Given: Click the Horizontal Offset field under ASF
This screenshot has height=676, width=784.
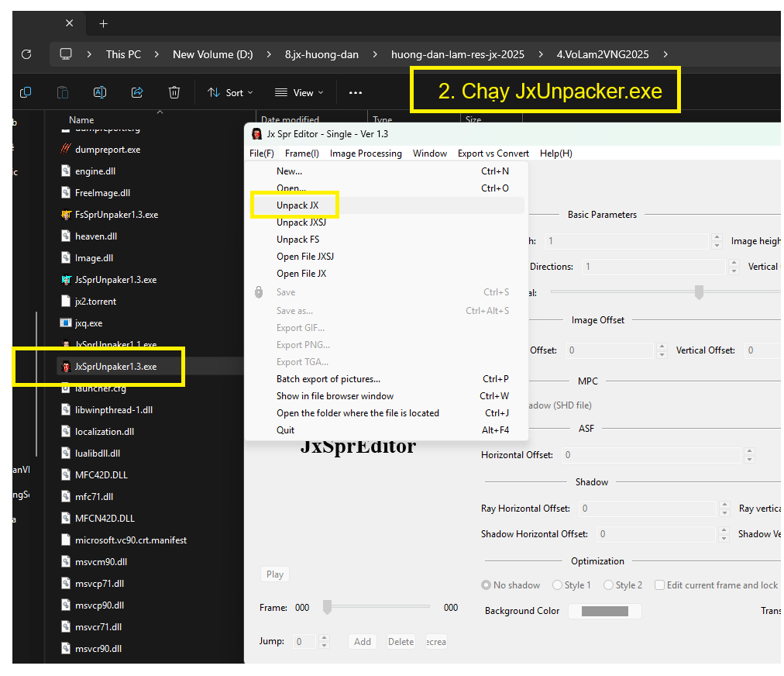Looking at the screenshot, I should [649, 455].
